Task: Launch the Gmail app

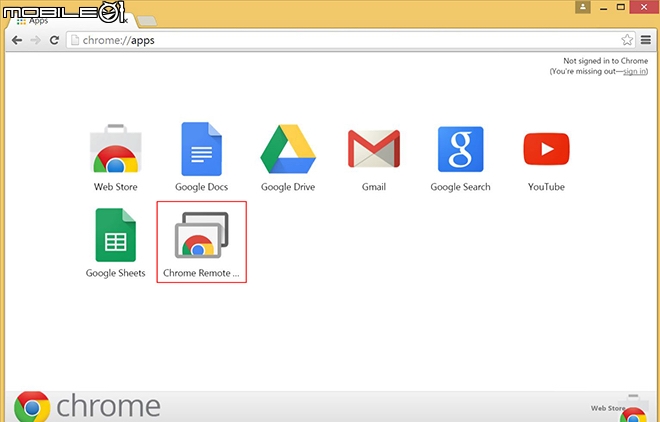Action: click(x=374, y=149)
